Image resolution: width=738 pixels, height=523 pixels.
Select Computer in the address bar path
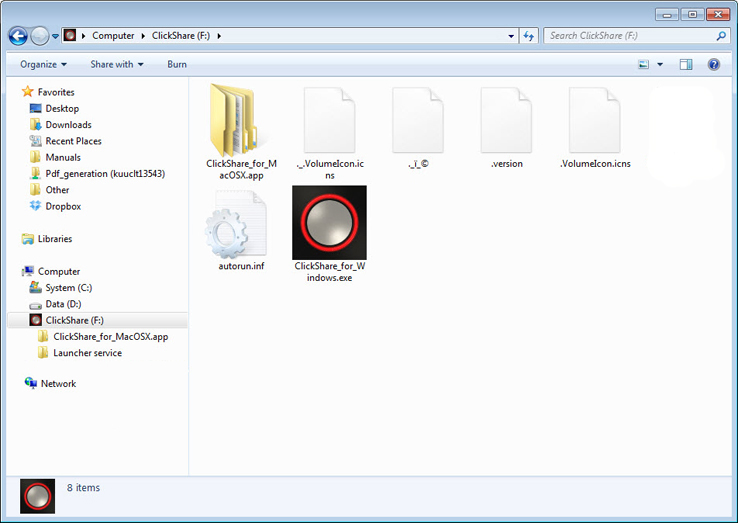pos(113,36)
